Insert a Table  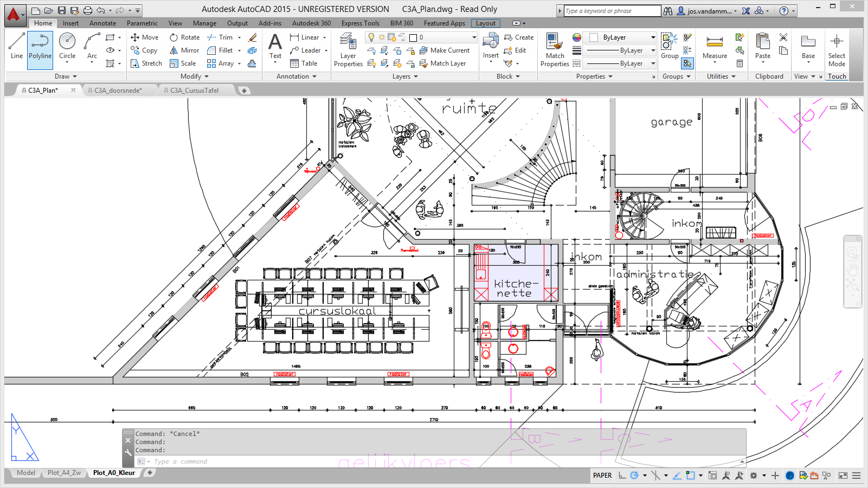click(304, 63)
